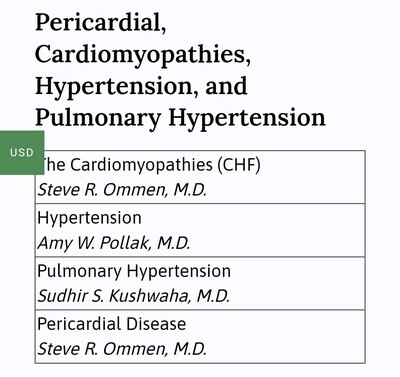The height and width of the screenshot is (377, 400).
Task: Click the '(CHF)' text in first row
Action: [239, 165]
